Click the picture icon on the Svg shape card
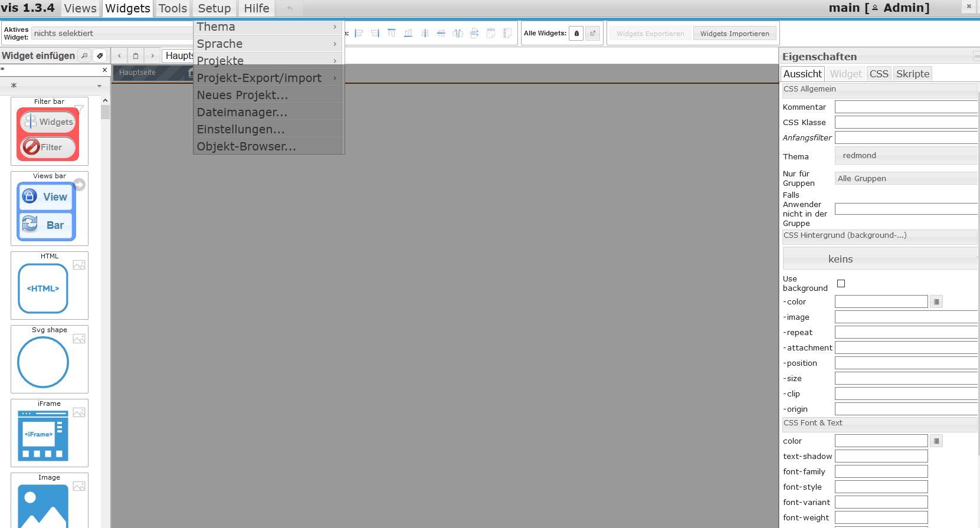This screenshot has height=528, width=980. pos(79,339)
